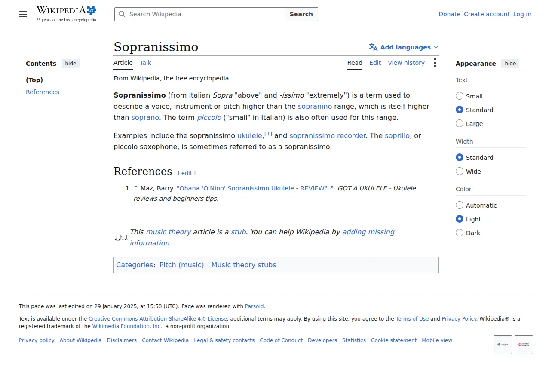This screenshot has width=552, height=392.
Task: Select Large text size
Action: point(460,123)
